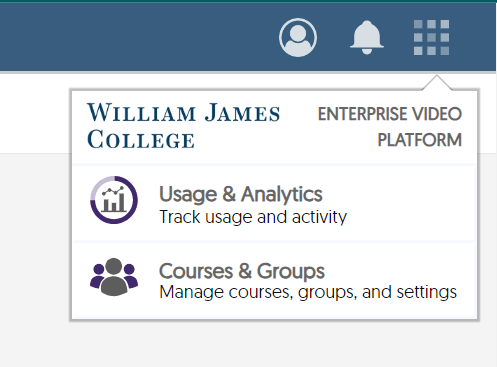Click the blue header bar's empty area
This screenshot has width=497, height=367.
[x=133, y=37]
